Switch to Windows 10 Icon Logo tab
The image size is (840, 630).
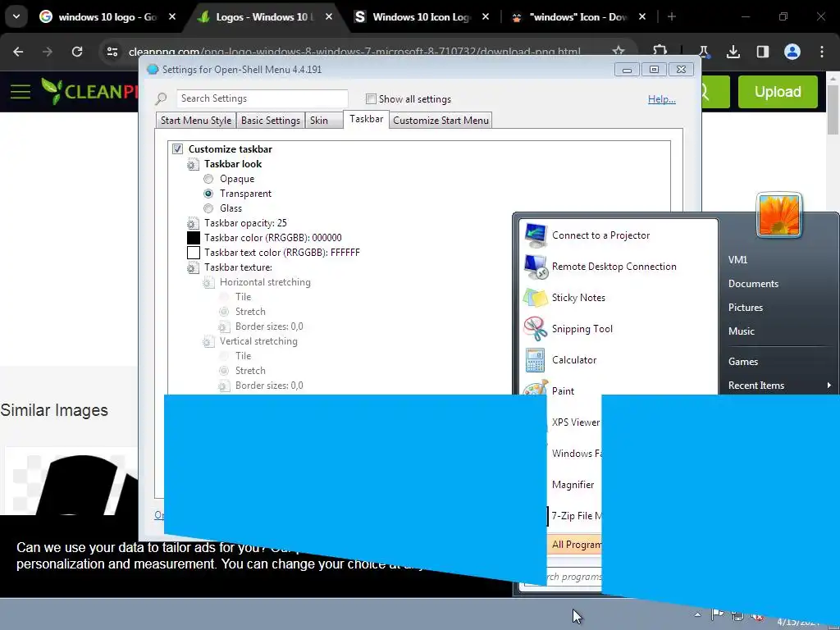click(421, 17)
